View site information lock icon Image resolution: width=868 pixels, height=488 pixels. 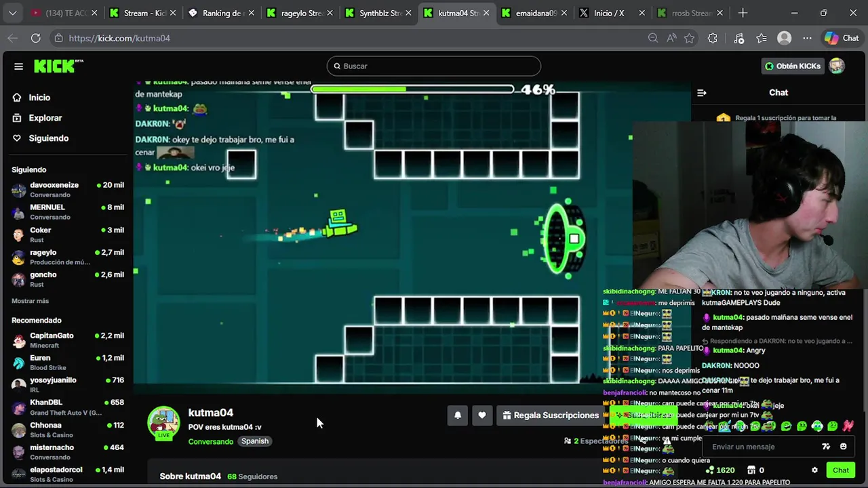[58, 39]
